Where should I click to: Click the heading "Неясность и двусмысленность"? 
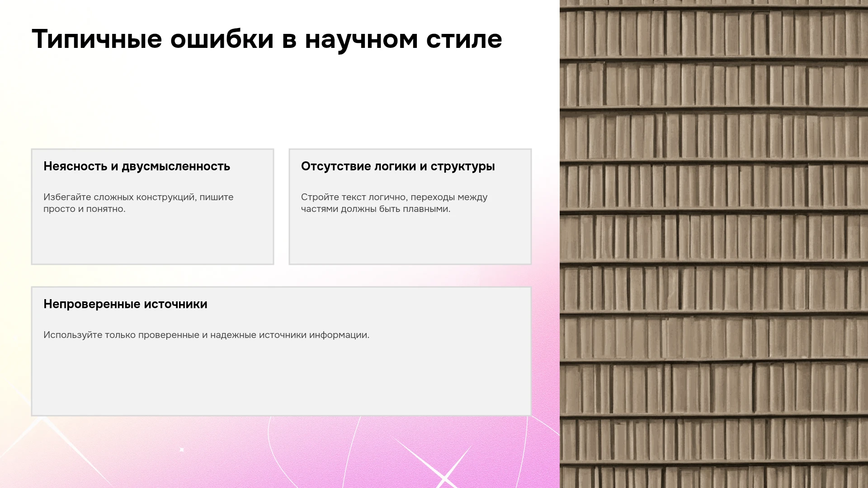pyautogui.click(x=137, y=166)
